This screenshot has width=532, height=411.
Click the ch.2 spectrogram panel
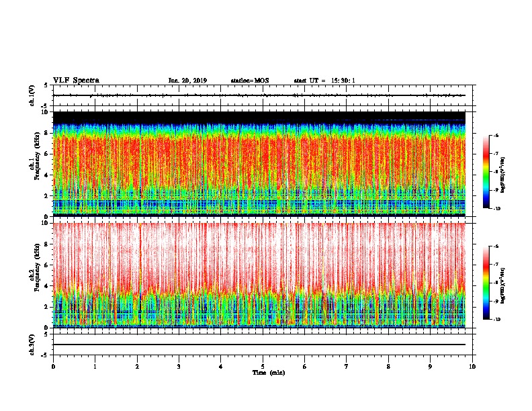(x=259, y=275)
